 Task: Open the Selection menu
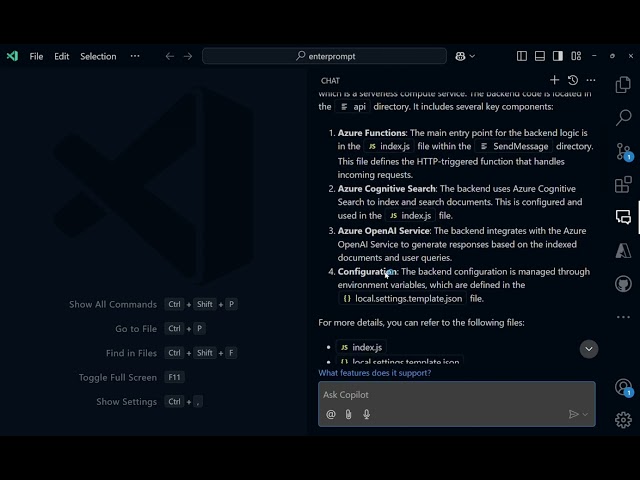pyautogui.click(x=98, y=56)
